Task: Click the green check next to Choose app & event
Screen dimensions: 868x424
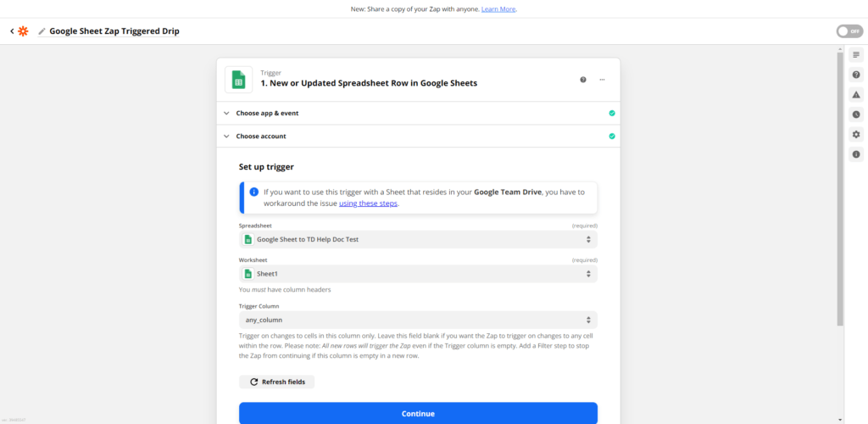Action: pos(612,113)
